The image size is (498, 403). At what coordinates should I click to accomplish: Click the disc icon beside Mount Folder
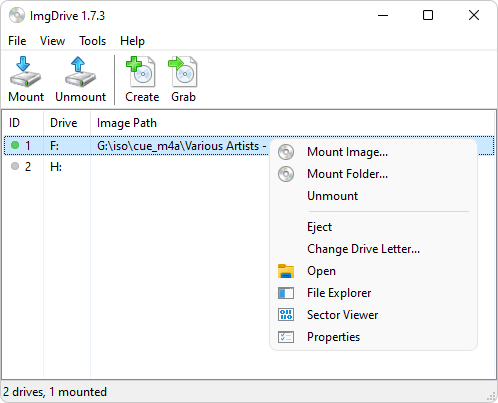(x=286, y=174)
